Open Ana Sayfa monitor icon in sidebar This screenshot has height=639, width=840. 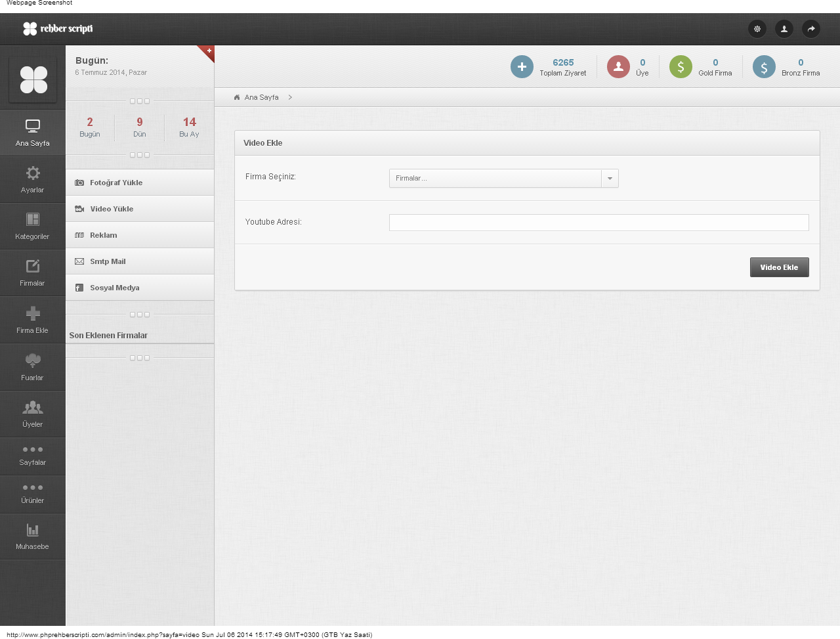tap(33, 126)
